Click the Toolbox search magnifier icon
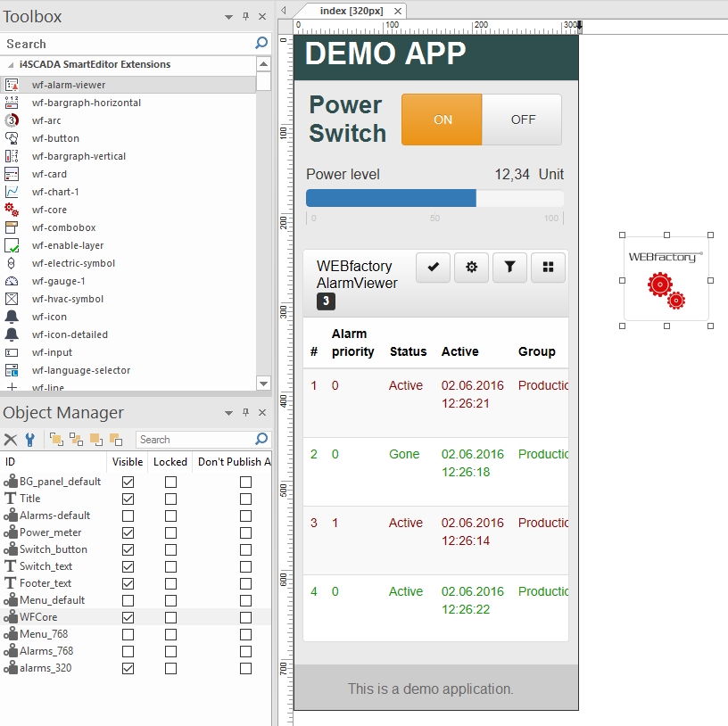The image size is (728, 726). (x=261, y=43)
